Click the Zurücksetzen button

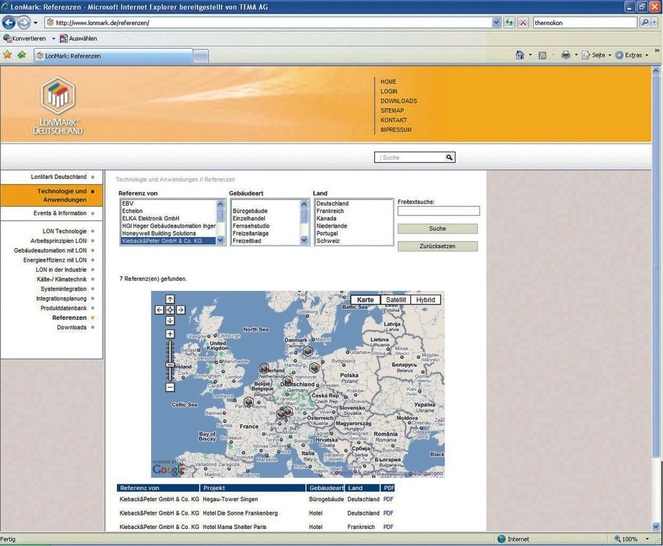pyautogui.click(x=437, y=245)
